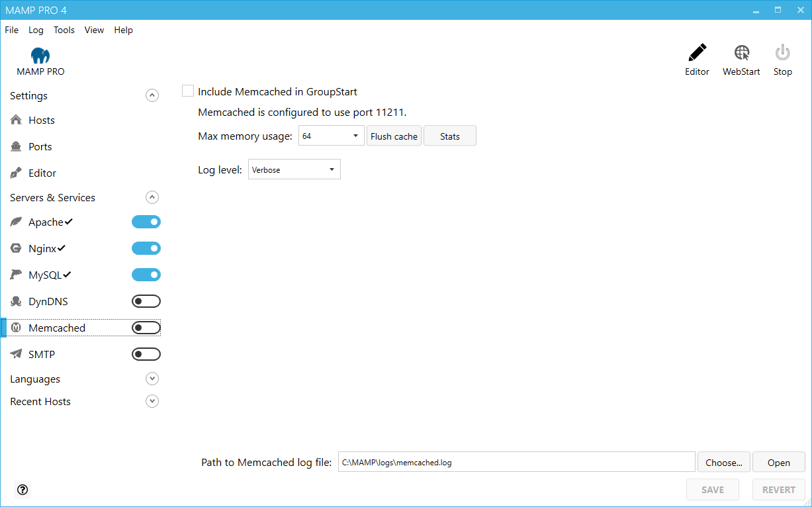Click Choose... for log file path

point(724,462)
